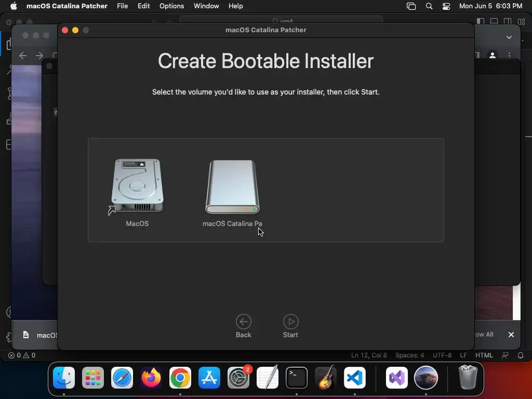The width and height of the screenshot is (532, 399).
Task: Open Terminal from the Dock
Action: [297, 378]
